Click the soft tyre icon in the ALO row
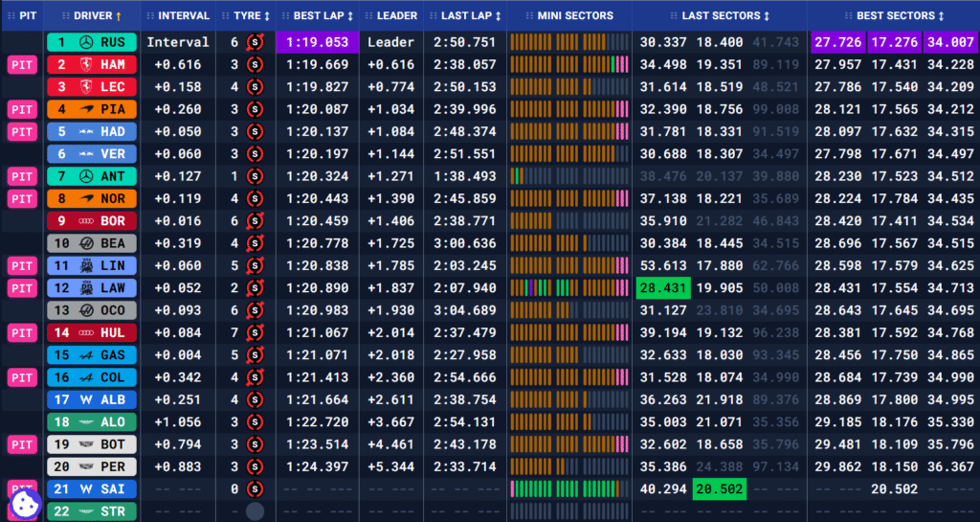 coord(255,422)
